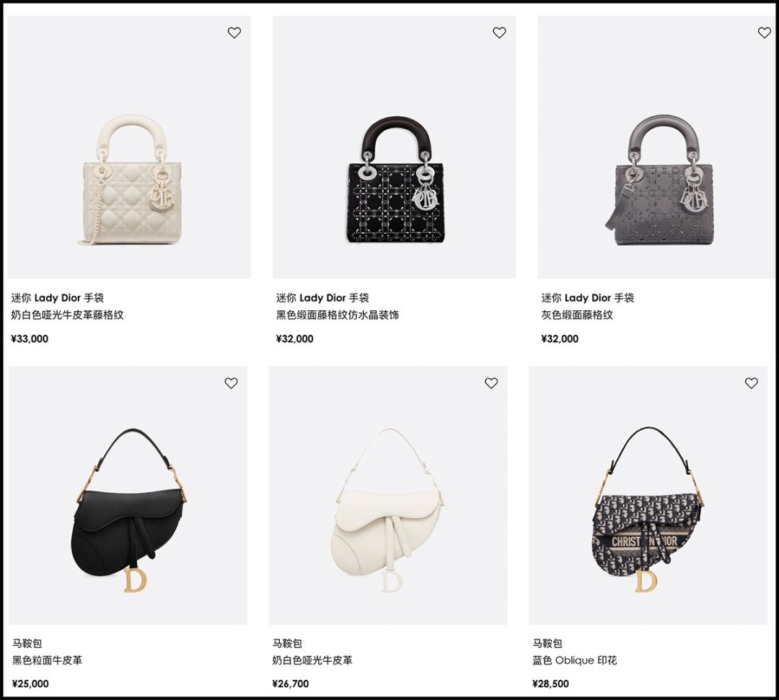Open the 奶白色哑光牛皮革藤格纹 description link
This screenshot has height=700, width=779.
67,315
